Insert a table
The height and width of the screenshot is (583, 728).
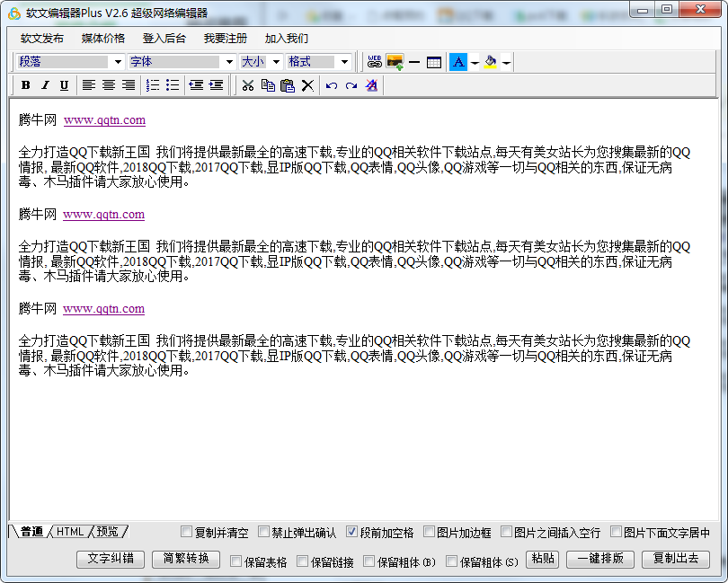point(434,62)
